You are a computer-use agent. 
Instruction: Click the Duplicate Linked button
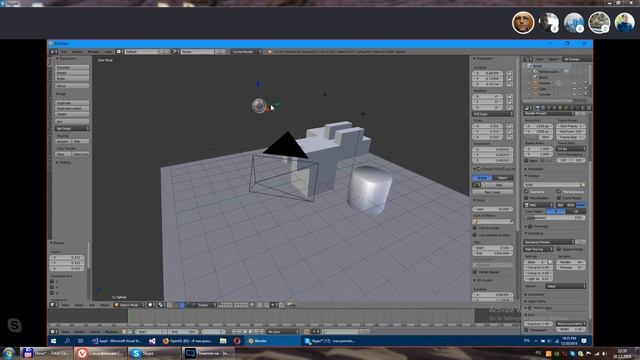point(72,109)
